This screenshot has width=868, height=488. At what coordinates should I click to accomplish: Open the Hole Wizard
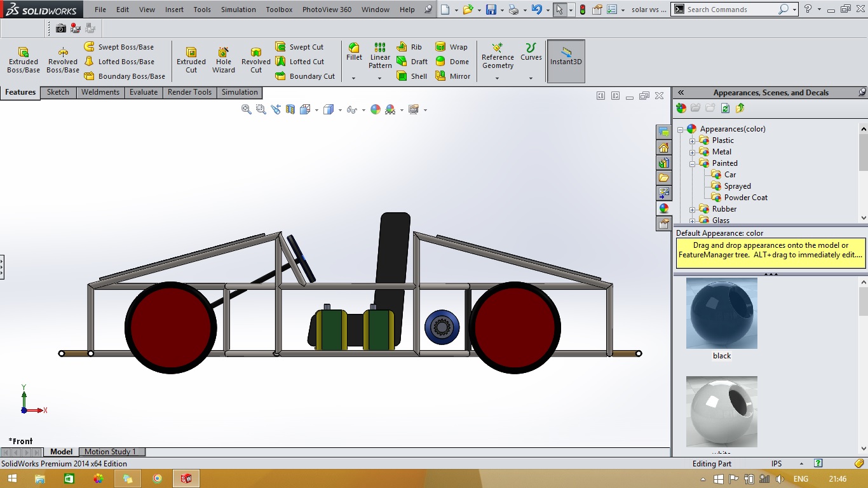click(x=224, y=60)
